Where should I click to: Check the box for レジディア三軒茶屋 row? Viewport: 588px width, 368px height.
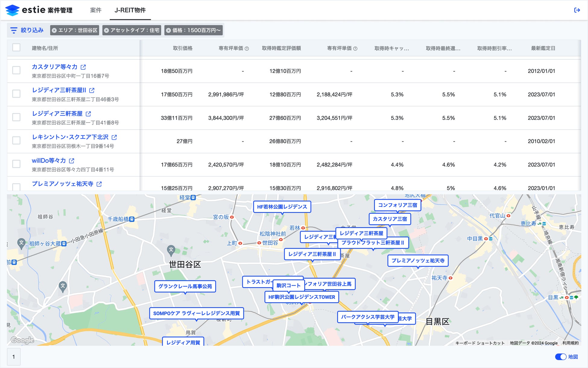[x=16, y=117]
